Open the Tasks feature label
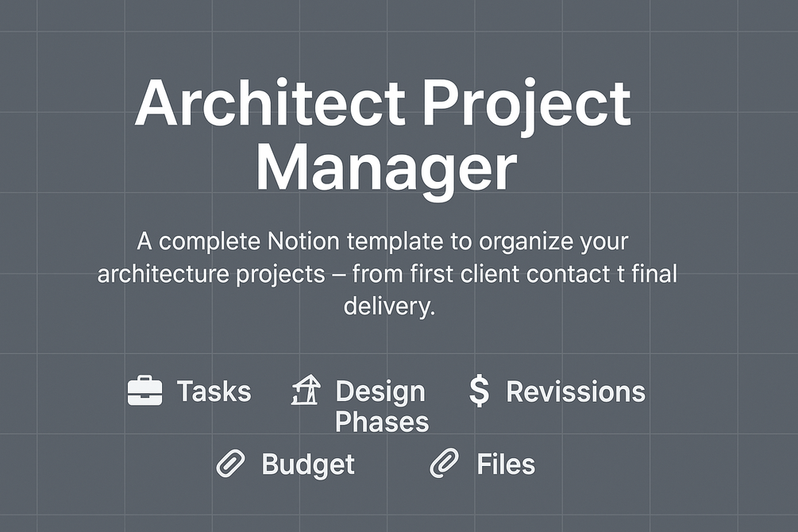Screen dimensions: 798x532 pos(214,391)
